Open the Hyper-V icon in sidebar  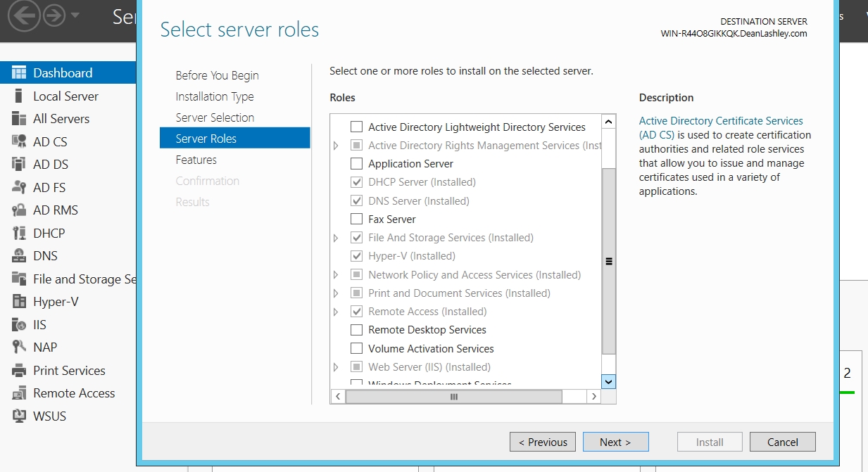click(x=19, y=302)
